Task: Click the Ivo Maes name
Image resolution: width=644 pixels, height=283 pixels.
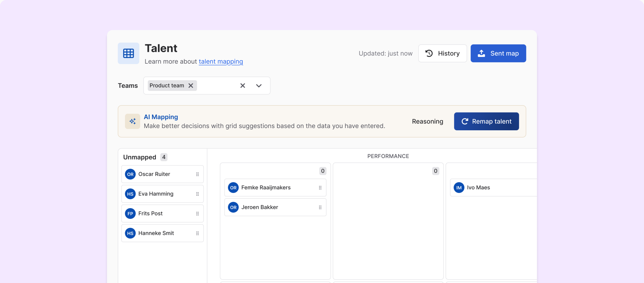Action: (478, 188)
